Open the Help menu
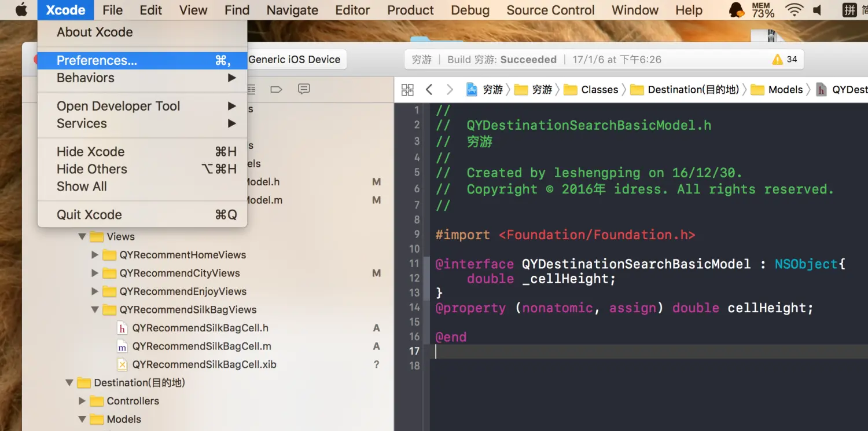The height and width of the screenshot is (431, 868). click(x=689, y=10)
